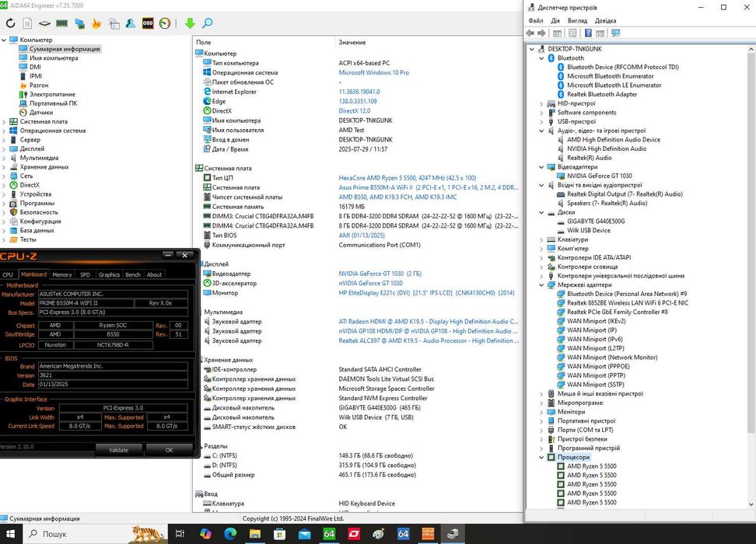Click the green download arrow icon

click(190, 23)
